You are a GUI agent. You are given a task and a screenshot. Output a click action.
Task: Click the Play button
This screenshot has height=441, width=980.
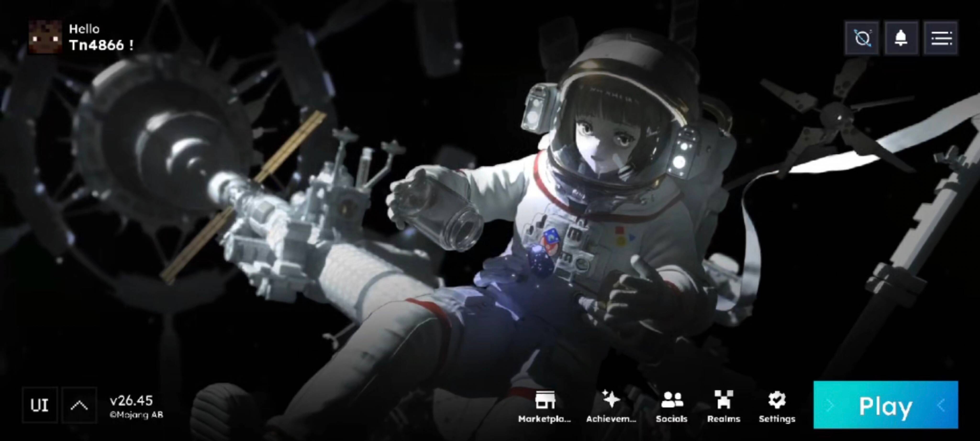point(886,405)
